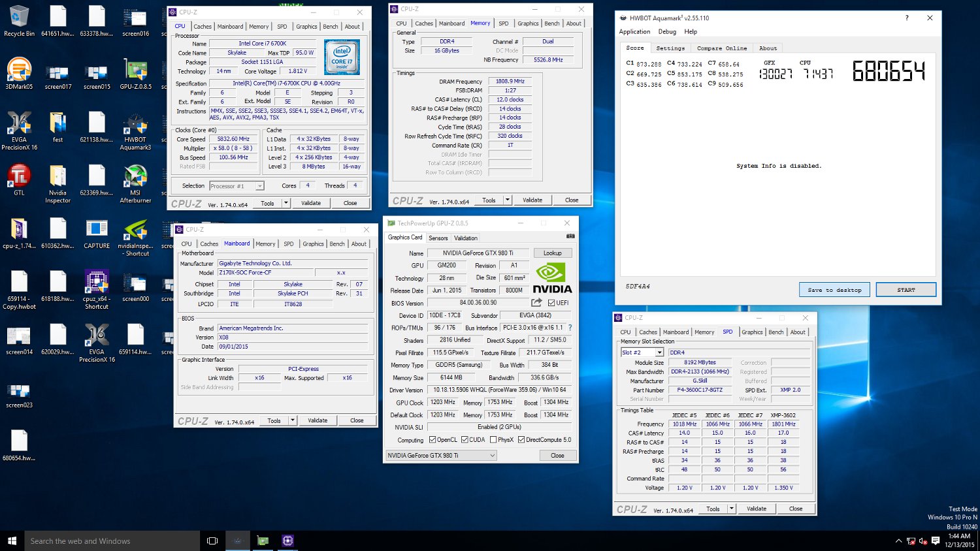Viewport: 980px width, 551px height.
Task: Click the Close button in GPU-Z
Action: pyautogui.click(x=557, y=455)
